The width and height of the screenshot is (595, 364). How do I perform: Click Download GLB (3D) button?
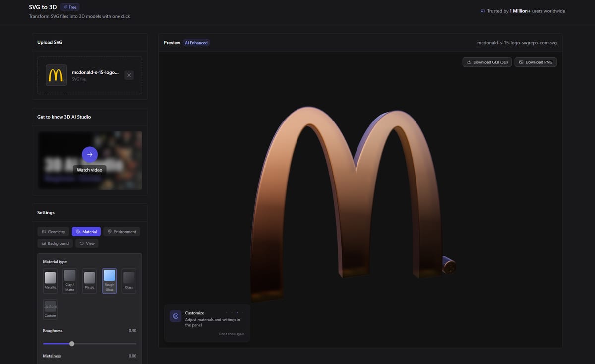pos(487,62)
